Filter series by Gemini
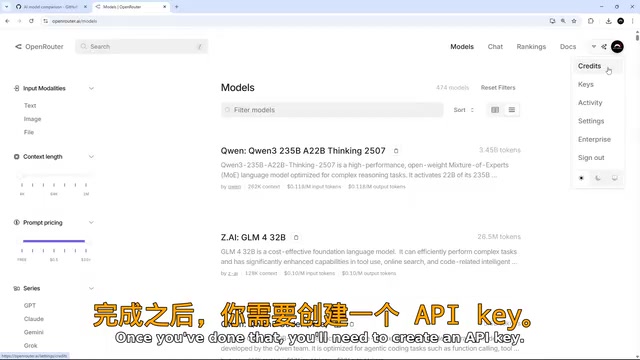 (33, 332)
